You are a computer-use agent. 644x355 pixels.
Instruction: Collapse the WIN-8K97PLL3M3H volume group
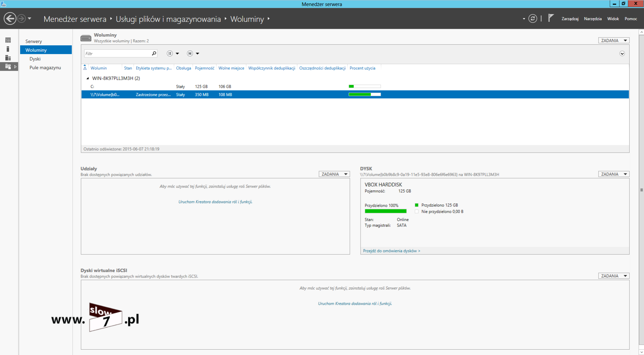pos(88,78)
